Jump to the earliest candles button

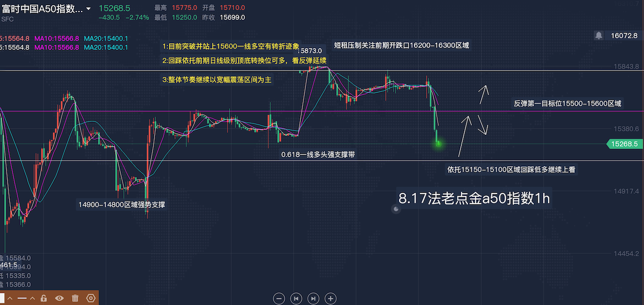[x=296, y=298]
